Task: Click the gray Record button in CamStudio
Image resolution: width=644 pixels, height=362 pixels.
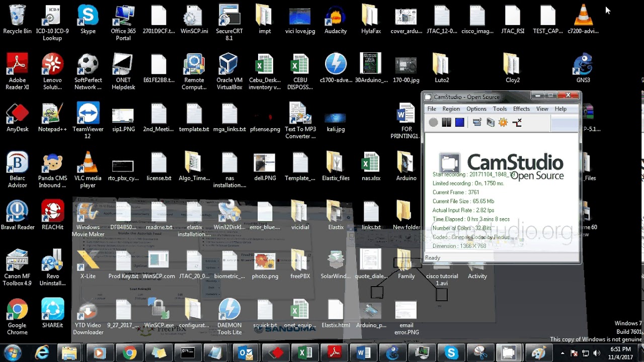Action: (433, 122)
